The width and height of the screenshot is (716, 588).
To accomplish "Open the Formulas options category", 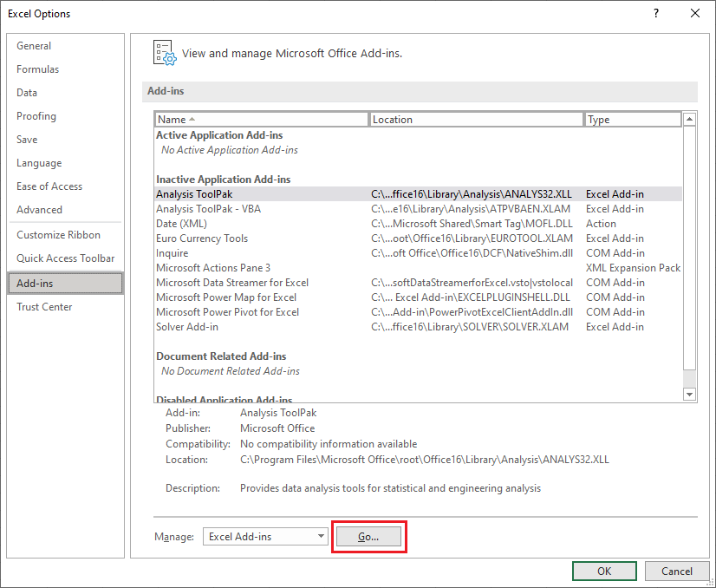I will pyautogui.click(x=38, y=69).
